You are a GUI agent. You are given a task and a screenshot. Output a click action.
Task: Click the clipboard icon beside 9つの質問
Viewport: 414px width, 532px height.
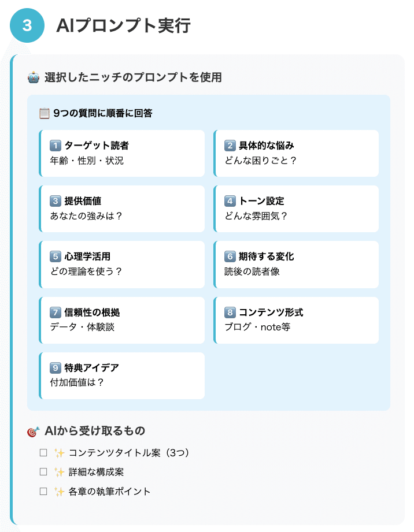[x=43, y=113]
